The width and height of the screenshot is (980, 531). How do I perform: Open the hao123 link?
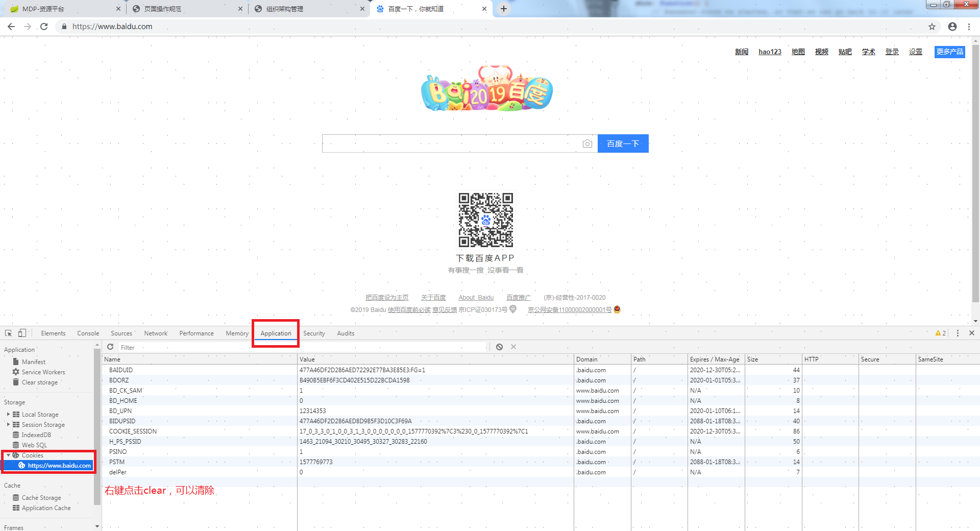point(770,52)
